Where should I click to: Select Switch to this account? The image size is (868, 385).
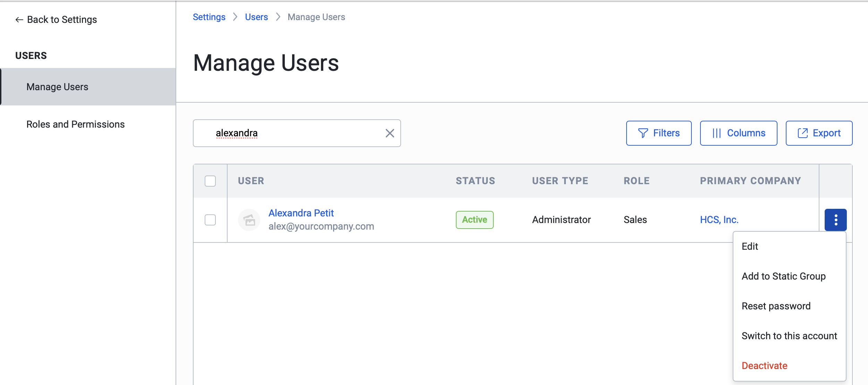point(789,336)
